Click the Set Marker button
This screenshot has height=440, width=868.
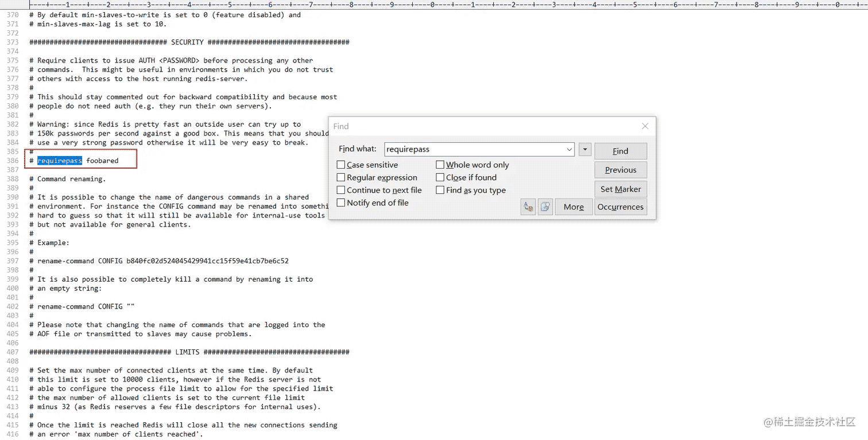(x=621, y=189)
